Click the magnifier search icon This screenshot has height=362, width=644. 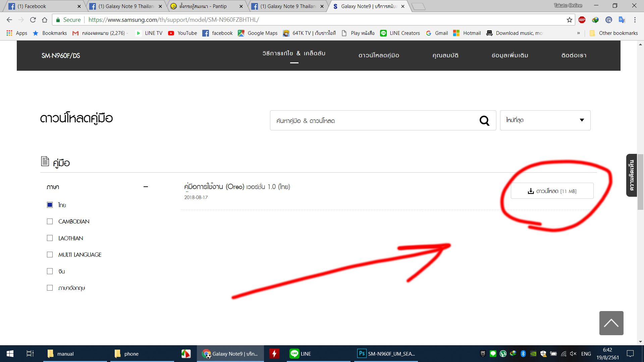484,120
